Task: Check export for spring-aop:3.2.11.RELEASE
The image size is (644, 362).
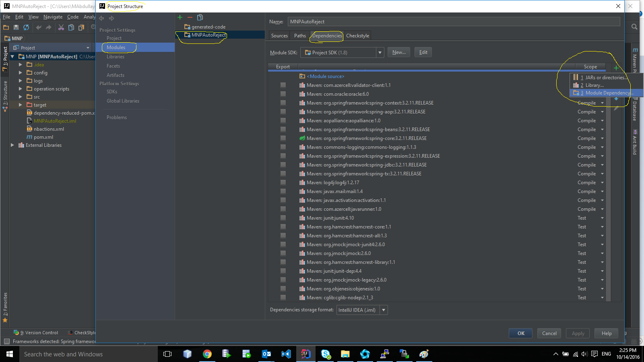Action: pos(283,112)
